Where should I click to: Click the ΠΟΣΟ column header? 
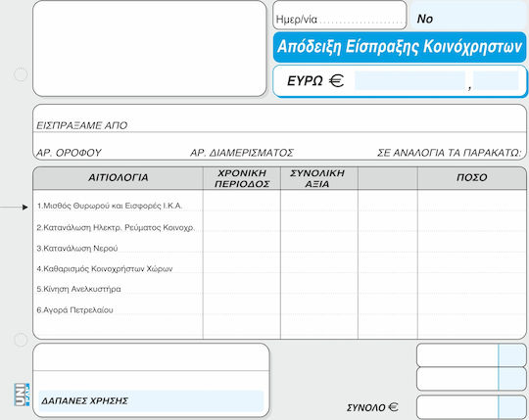pyautogui.click(x=472, y=178)
